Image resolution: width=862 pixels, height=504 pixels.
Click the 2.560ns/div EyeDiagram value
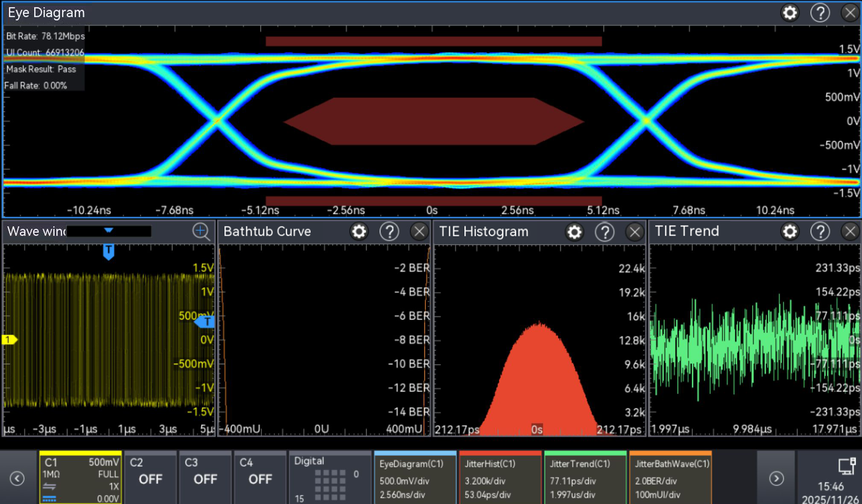pos(402,495)
